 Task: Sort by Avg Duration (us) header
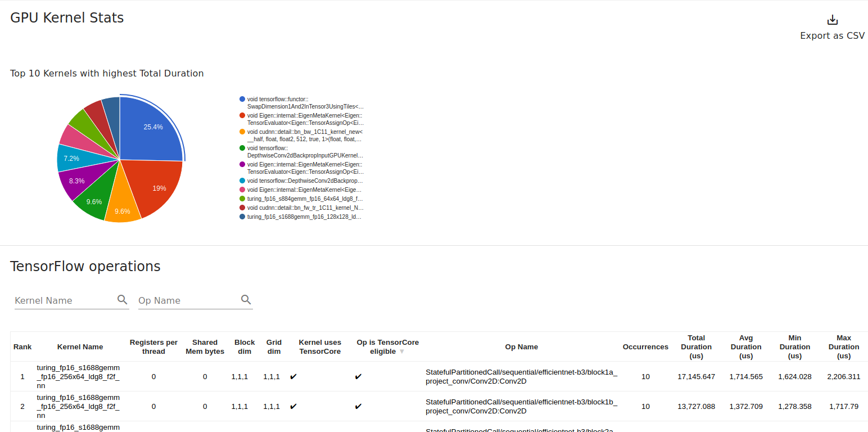coord(746,346)
